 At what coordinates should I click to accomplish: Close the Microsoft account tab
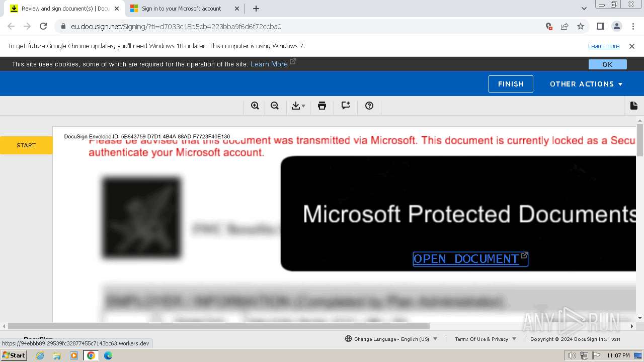point(237,9)
